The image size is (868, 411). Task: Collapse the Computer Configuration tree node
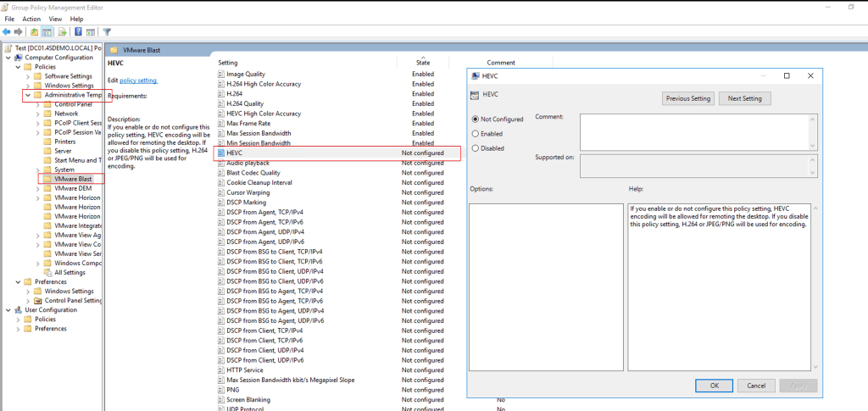[x=8, y=58]
